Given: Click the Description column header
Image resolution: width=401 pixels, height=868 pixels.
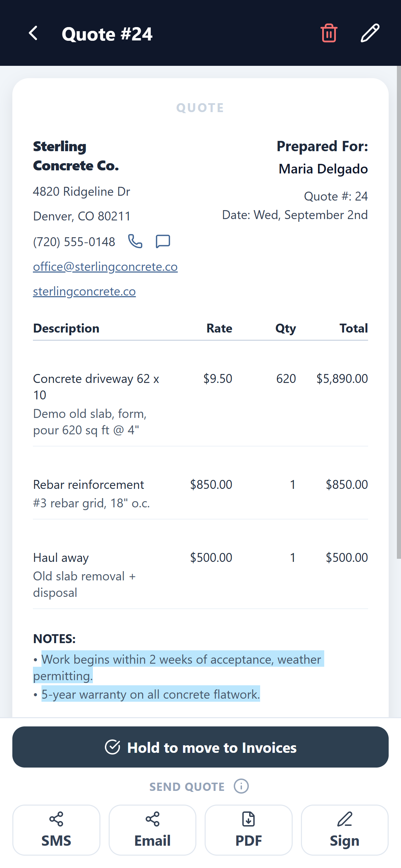Looking at the screenshot, I should click(66, 328).
